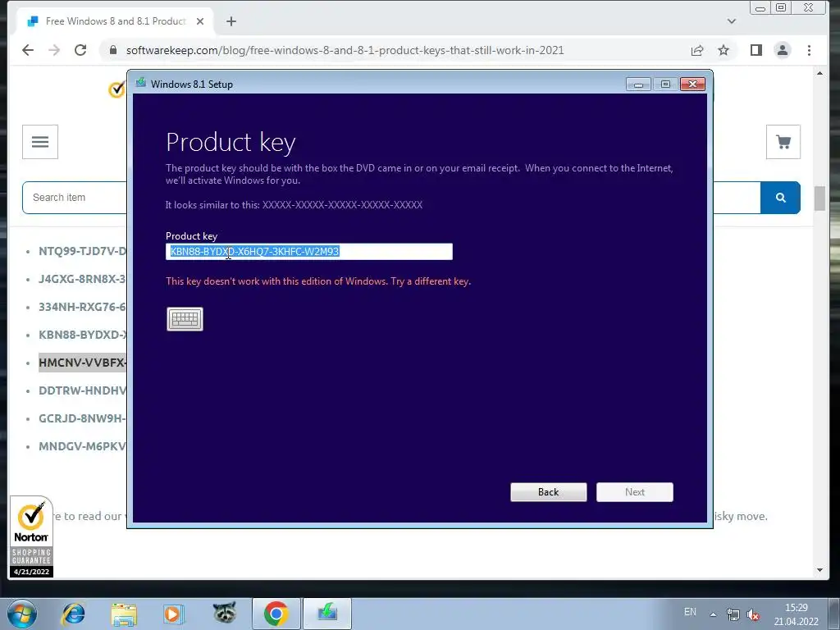The width and height of the screenshot is (840, 630).
Task: Click into the Product key input field
Action: click(x=309, y=251)
